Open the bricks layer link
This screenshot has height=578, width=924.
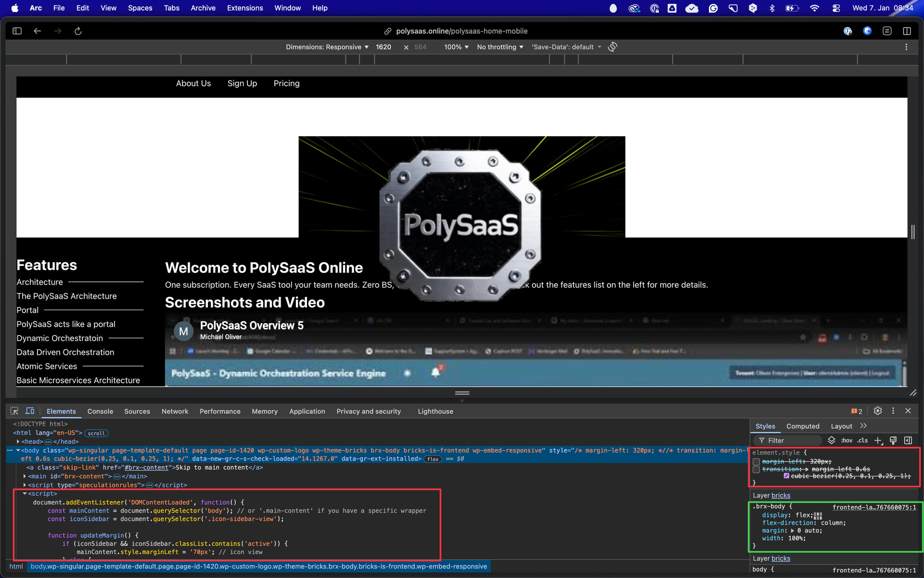click(x=781, y=495)
